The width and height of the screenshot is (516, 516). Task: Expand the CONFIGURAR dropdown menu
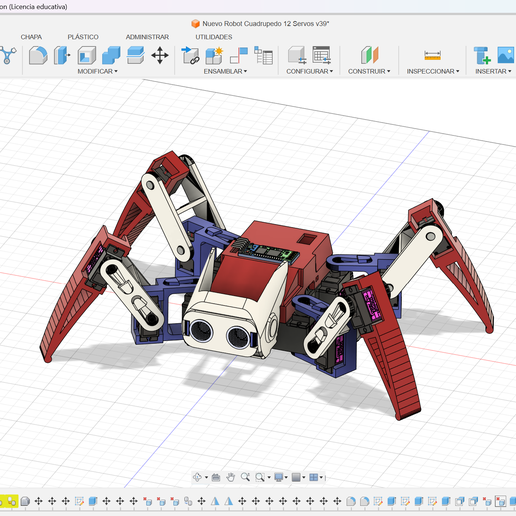[310, 71]
